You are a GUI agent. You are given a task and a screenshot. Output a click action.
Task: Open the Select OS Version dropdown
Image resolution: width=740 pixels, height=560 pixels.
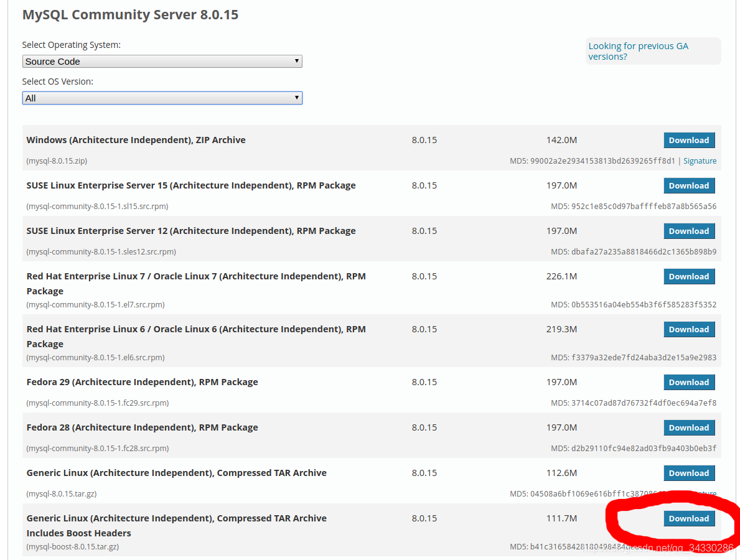coord(162,98)
